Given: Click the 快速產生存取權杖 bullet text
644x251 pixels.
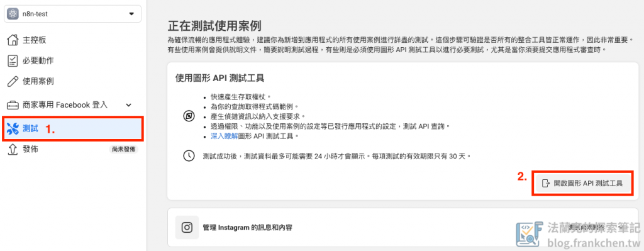Looking at the screenshot, I should (x=241, y=97).
